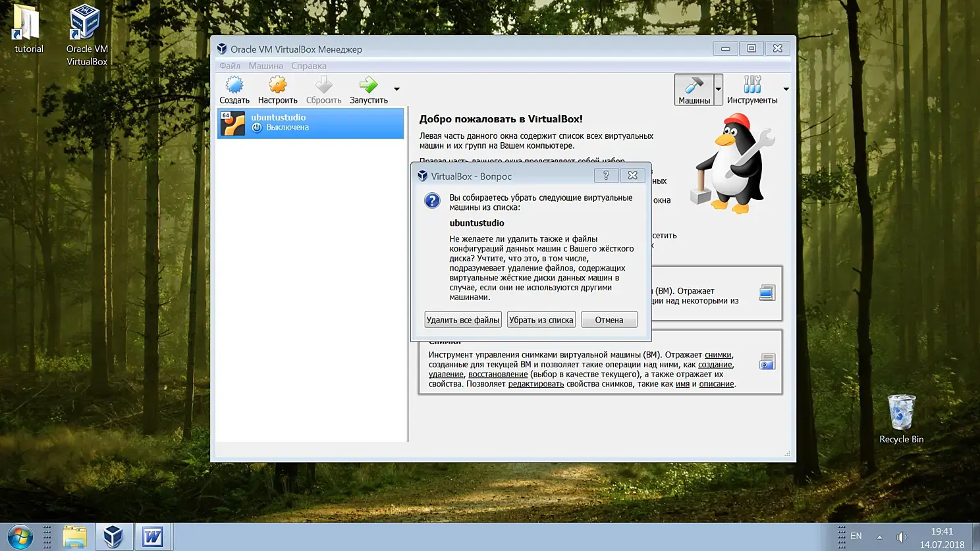Expand the Запустить dropdown arrow

[396, 89]
